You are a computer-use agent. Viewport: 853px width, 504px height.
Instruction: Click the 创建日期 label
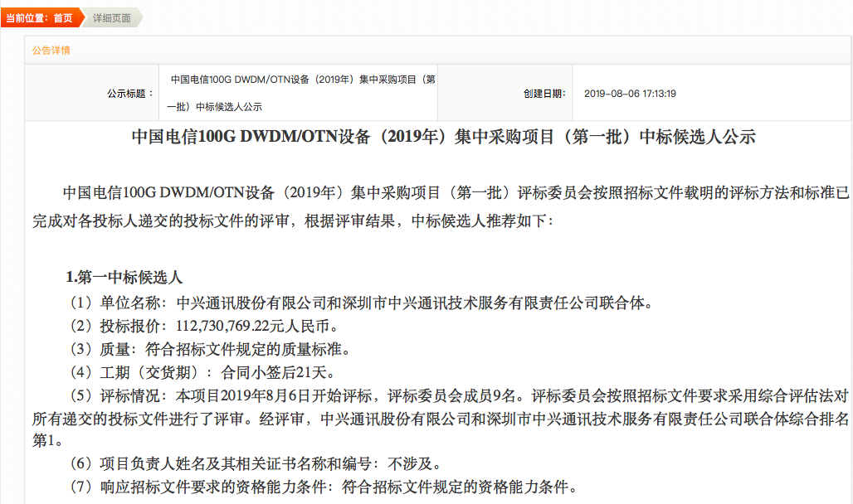[544, 94]
